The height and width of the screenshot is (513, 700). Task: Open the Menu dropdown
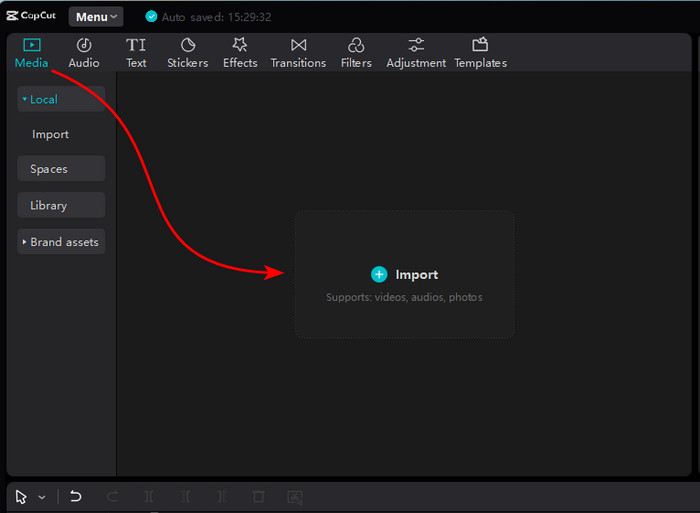pyautogui.click(x=96, y=17)
